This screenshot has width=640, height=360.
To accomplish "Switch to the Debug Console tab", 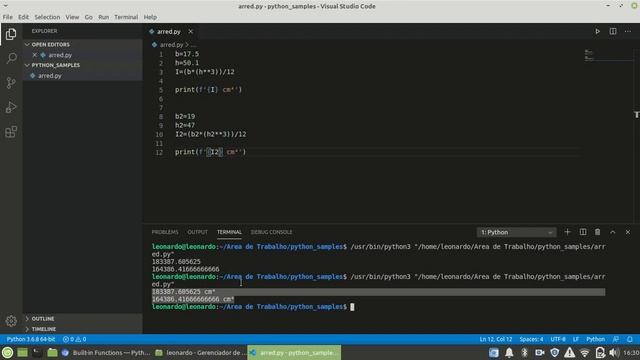I will 271,232.
